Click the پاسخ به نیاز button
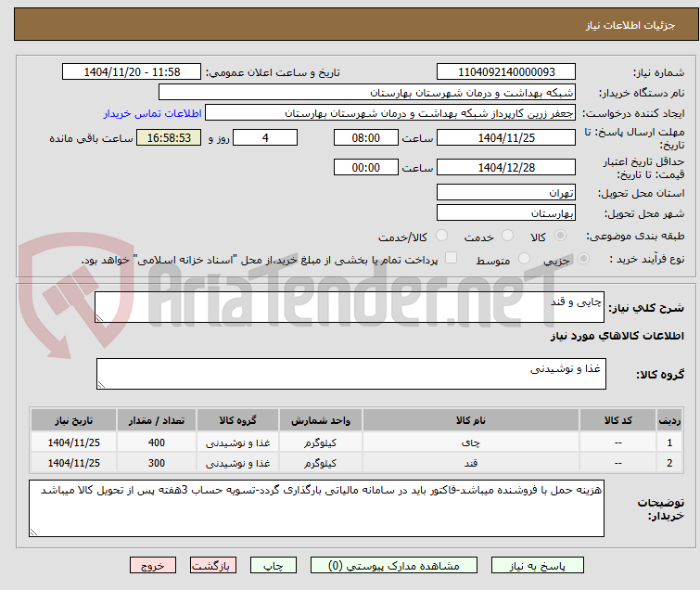This screenshot has width=700, height=590. coord(537,566)
